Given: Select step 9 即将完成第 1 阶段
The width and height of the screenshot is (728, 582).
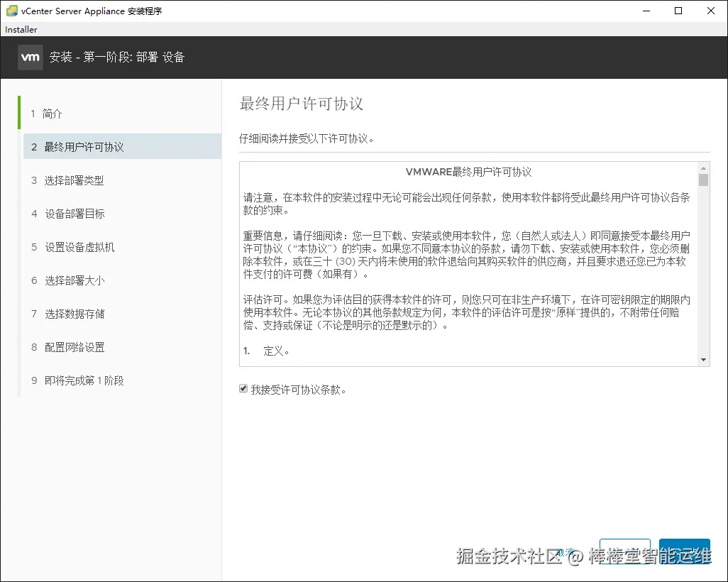Looking at the screenshot, I should click(x=77, y=380).
